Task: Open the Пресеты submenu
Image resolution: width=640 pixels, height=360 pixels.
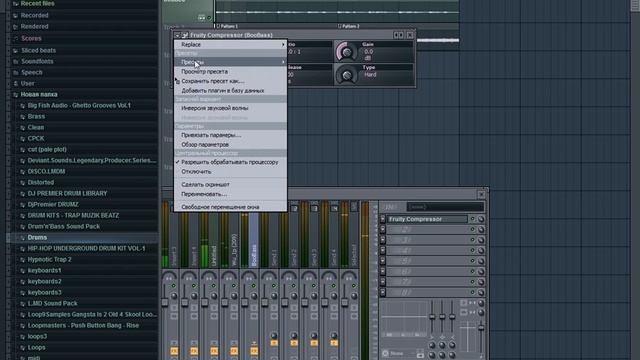Action: coord(230,62)
